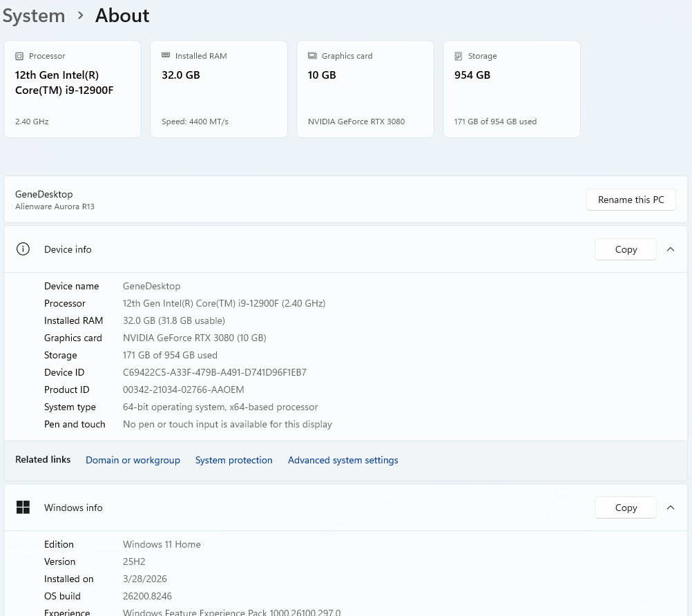Click the Windows logo icon beside Windows info
692x616 pixels.
pyautogui.click(x=23, y=508)
